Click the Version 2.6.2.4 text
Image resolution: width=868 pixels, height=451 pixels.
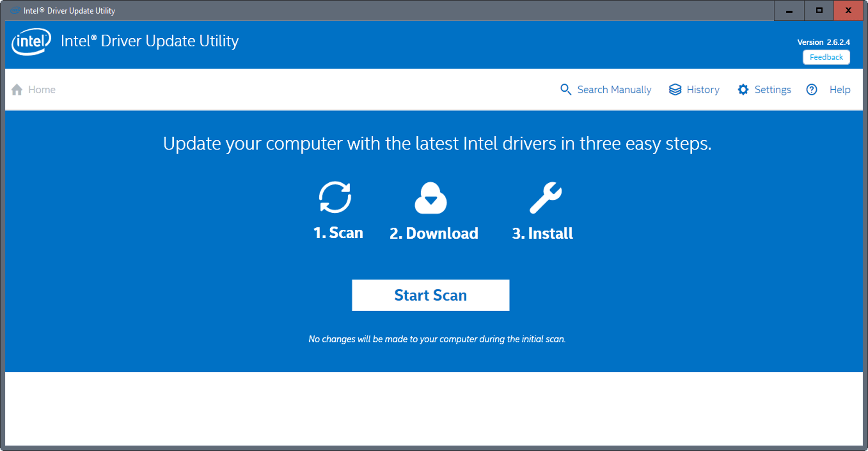[824, 42]
